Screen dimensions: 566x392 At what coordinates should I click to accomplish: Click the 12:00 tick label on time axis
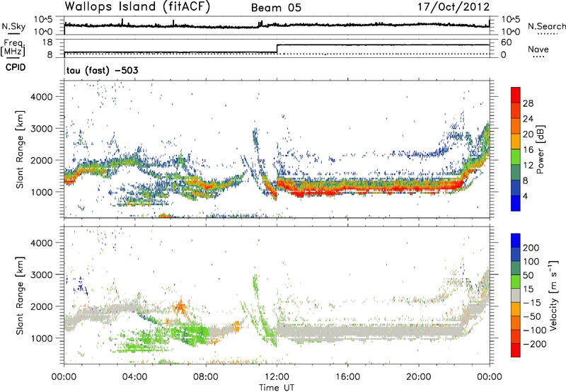coord(277,377)
